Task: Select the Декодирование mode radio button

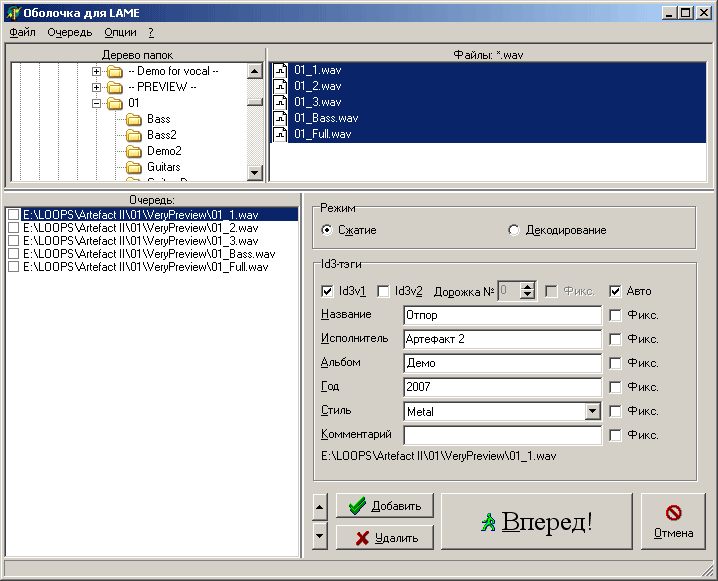Action: [x=514, y=230]
